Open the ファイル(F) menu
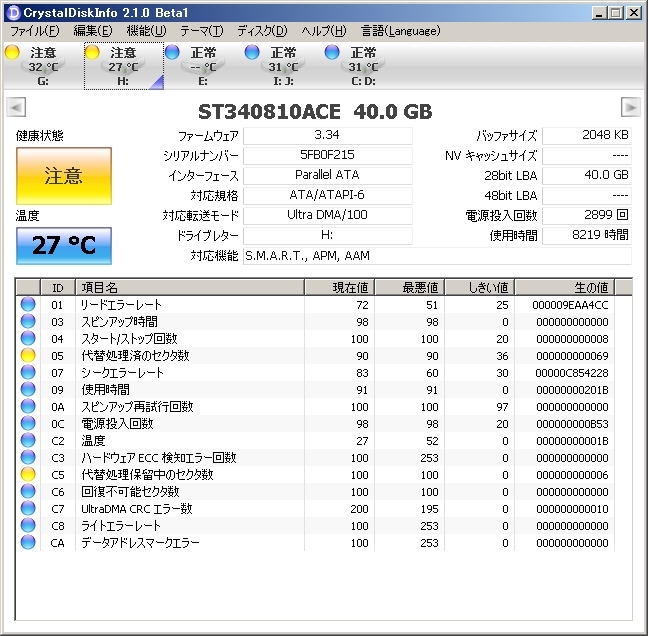Screen dimensions: 648x636 coord(36,31)
